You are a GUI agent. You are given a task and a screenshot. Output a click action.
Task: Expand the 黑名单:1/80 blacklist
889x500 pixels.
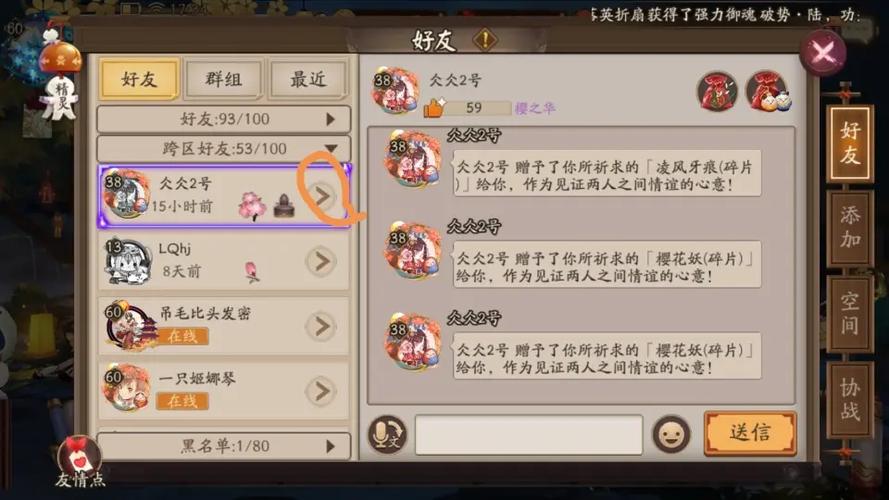coord(224,446)
